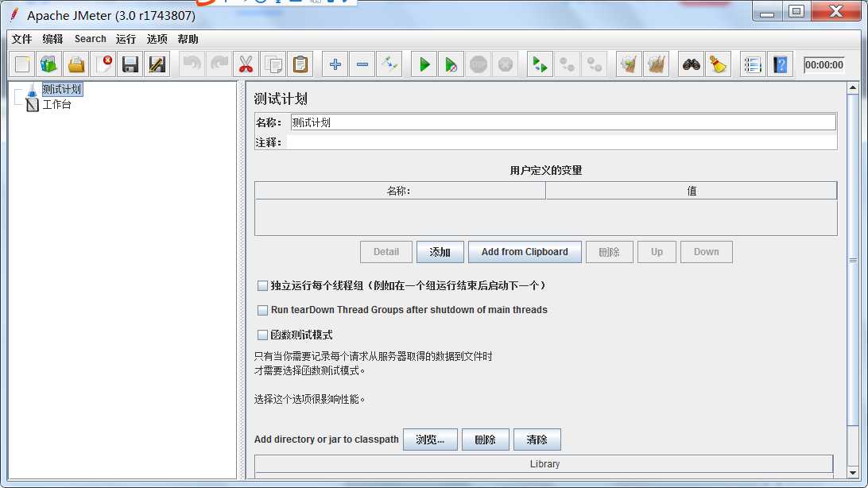Copy using the duplicate pages icon

273,64
